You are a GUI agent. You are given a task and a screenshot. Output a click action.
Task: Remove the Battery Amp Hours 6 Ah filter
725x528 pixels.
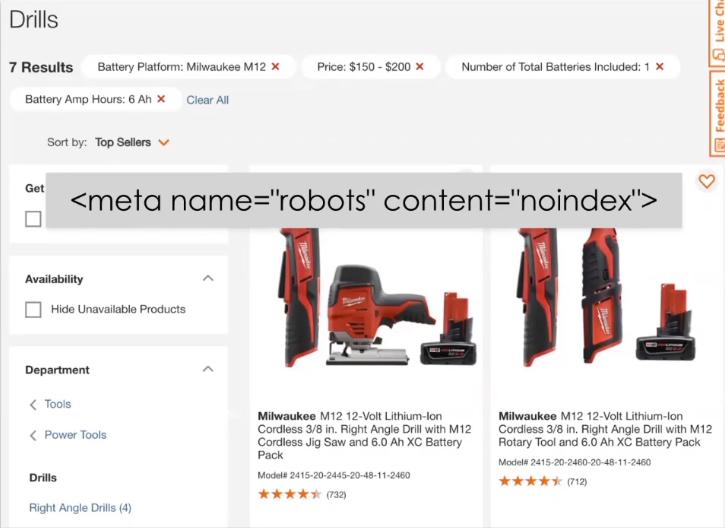pyautogui.click(x=161, y=99)
